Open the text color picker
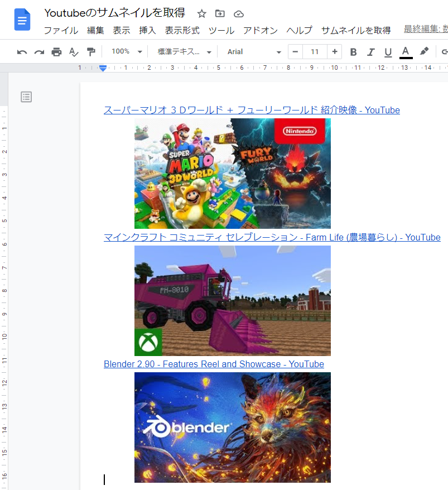Screen dimensions: 448x490 point(406,52)
